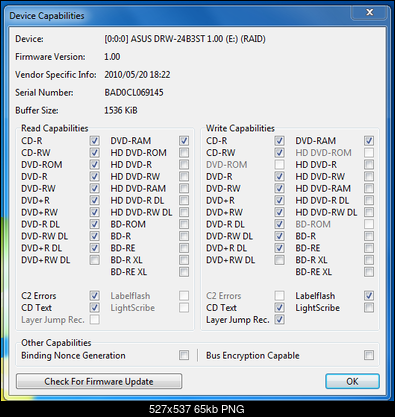395x417 pixels.
Task: Toggle CD Text write checkbox
Action: (x=280, y=308)
